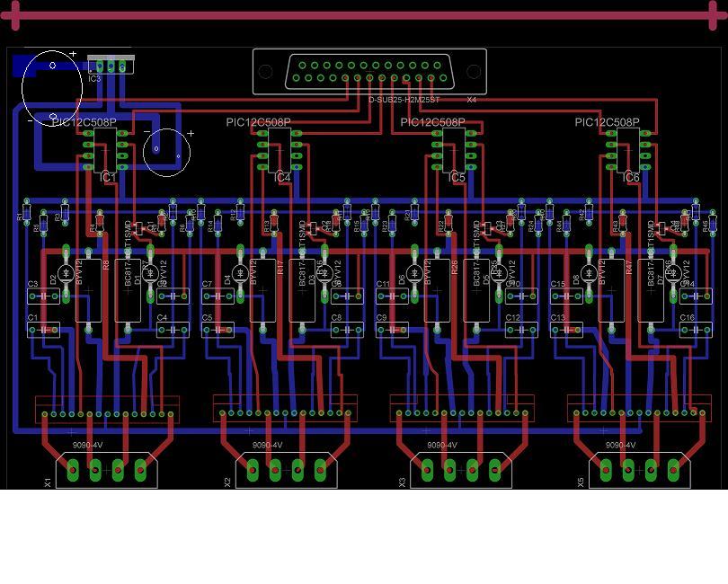728x584 pixels.
Task: Select the X4 connector designator
Action: point(471,100)
